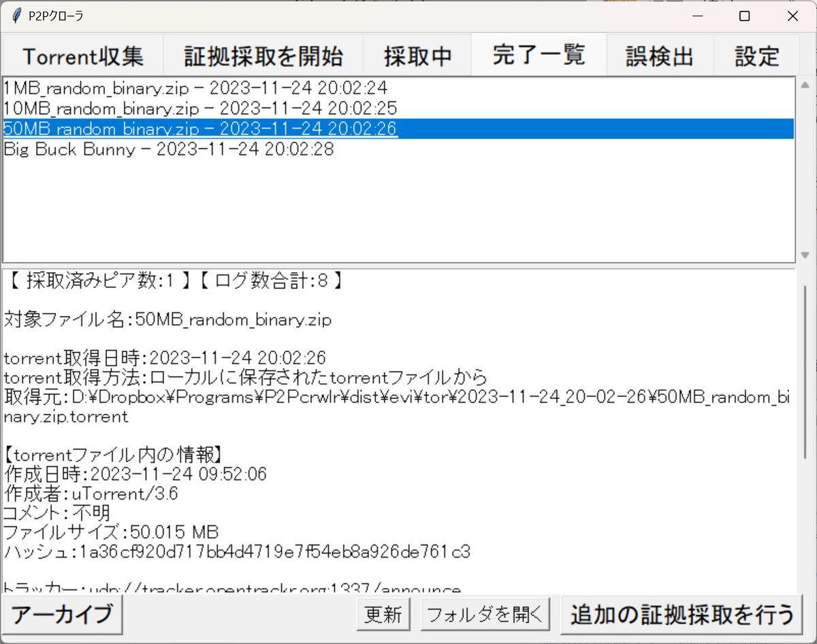Open folder with フォルダを開く button
This screenshot has width=817, height=644.
(x=485, y=615)
